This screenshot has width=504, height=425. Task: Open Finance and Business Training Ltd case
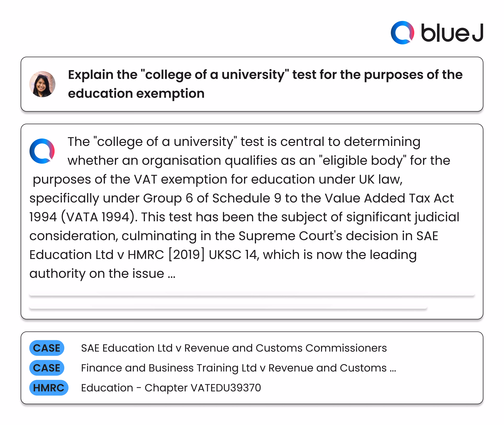(238, 368)
